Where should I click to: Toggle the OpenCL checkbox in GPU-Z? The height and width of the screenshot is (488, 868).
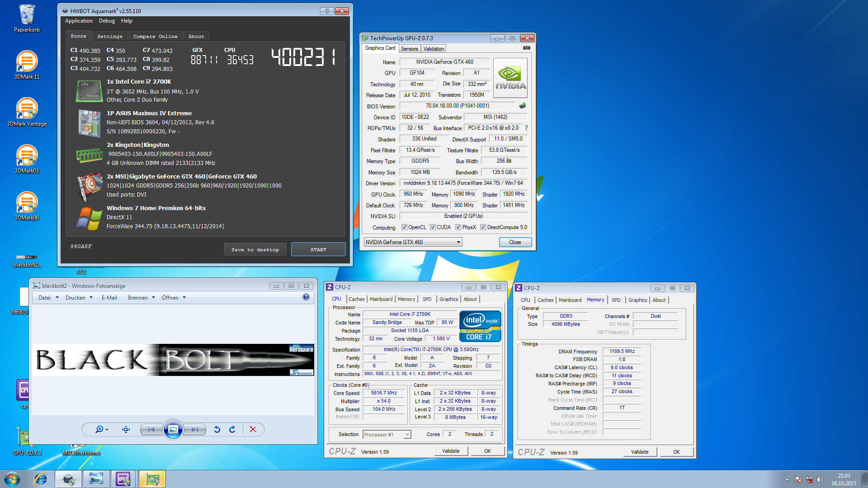[x=404, y=227]
